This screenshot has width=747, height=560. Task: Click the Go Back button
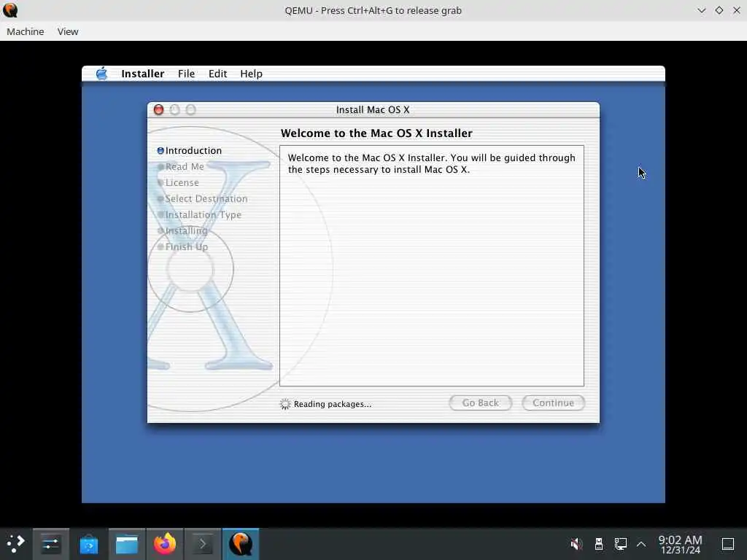coord(480,402)
